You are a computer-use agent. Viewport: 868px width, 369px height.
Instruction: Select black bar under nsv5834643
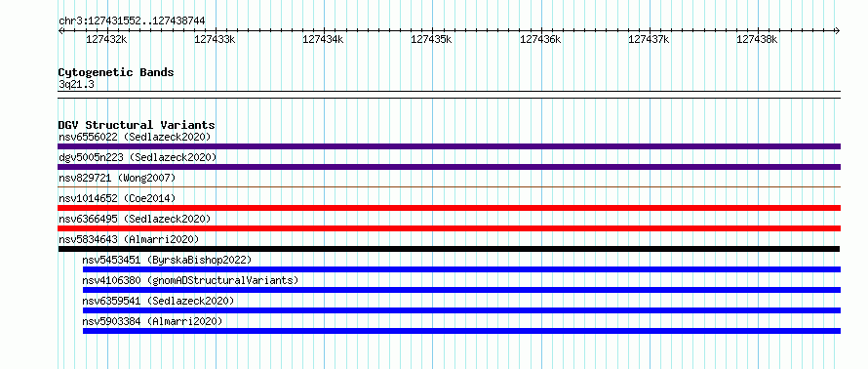tap(449, 249)
